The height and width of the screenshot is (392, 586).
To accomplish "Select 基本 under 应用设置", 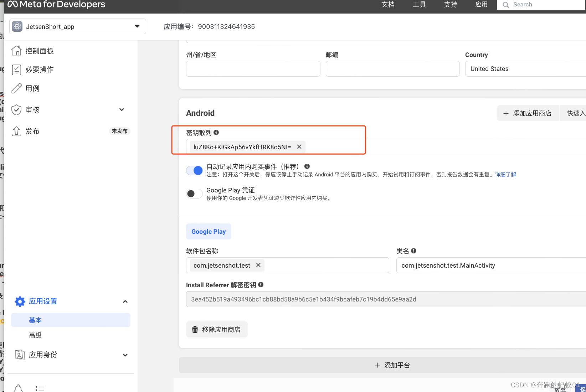I will point(71,320).
